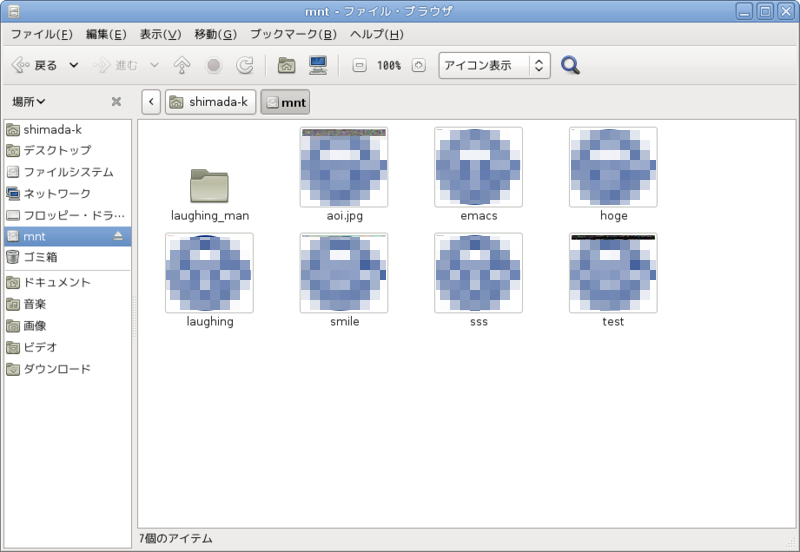Reload the current folder icon
800x552 pixels.
click(245, 65)
